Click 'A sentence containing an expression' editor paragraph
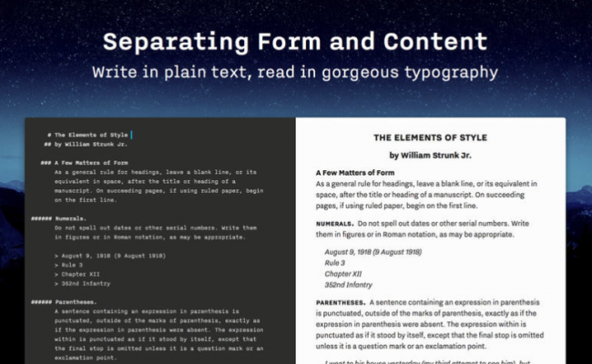Viewport: 592px width, 364px height. click(158, 335)
